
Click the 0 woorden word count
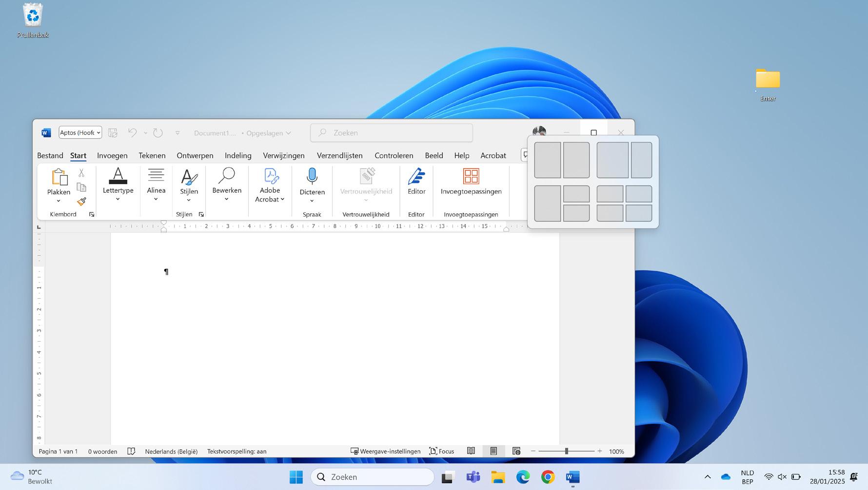102,451
